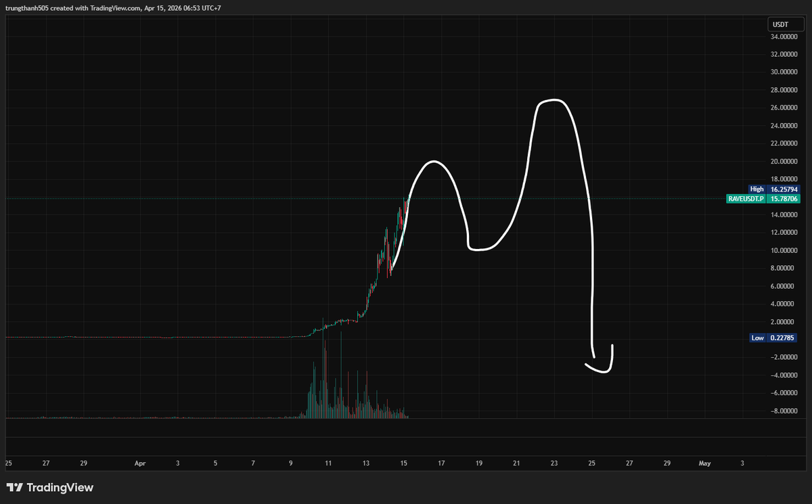The height and width of the screenshot is (504, 812).
Task: Click date 19 on the time axis
Action: pos(478,463)
